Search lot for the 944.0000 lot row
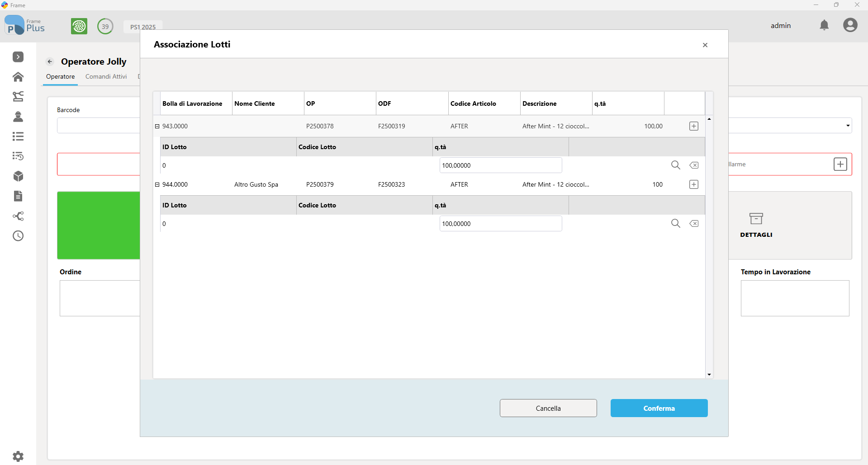The image size is (868, 465). click(676, 223)
